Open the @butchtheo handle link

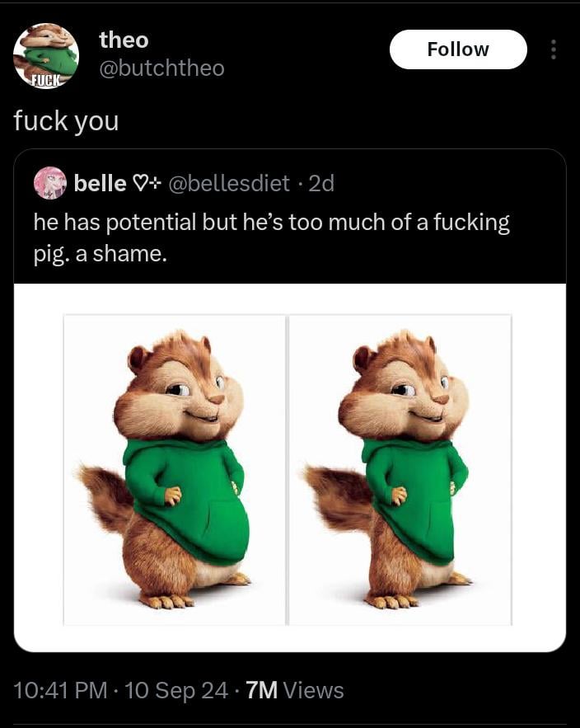(x=162, y=68)
